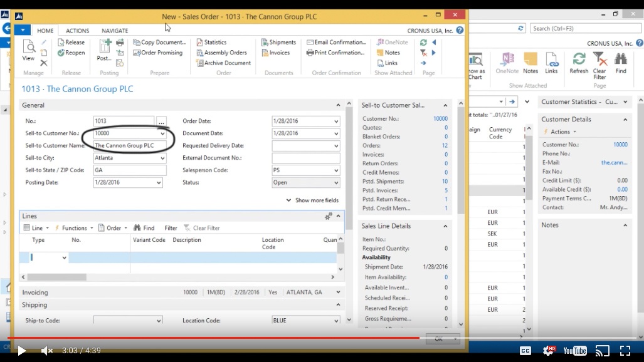Open Statistics in the Order group
The image size is (644, 362).
[211, 42]
